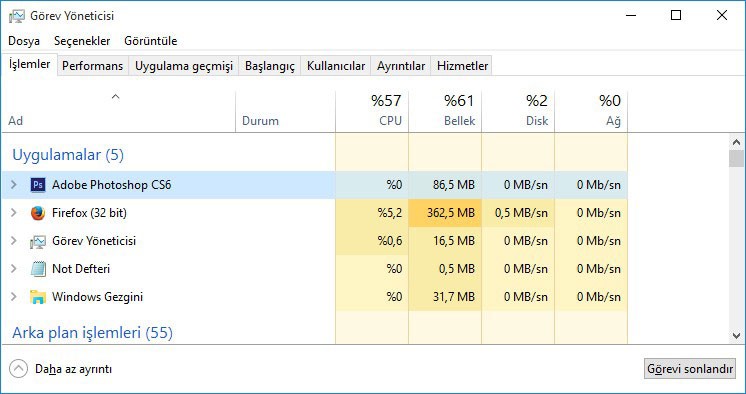Switch to the Uygulama geçmişi tab
This screenshot has height=394, width=746.
click(x=184, y=66)
